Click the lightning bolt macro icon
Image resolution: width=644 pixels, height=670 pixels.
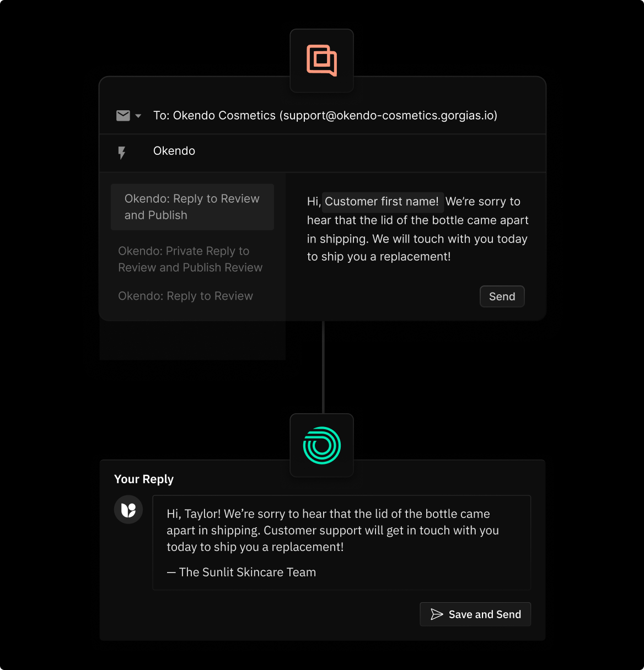click(x=122, y=152)
